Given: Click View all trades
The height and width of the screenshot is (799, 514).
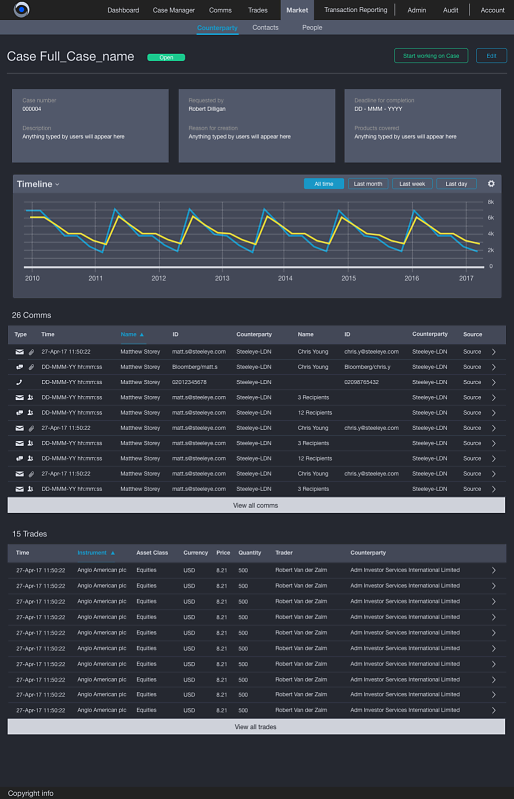Looking at the screenshot, I should coord(256,727).
